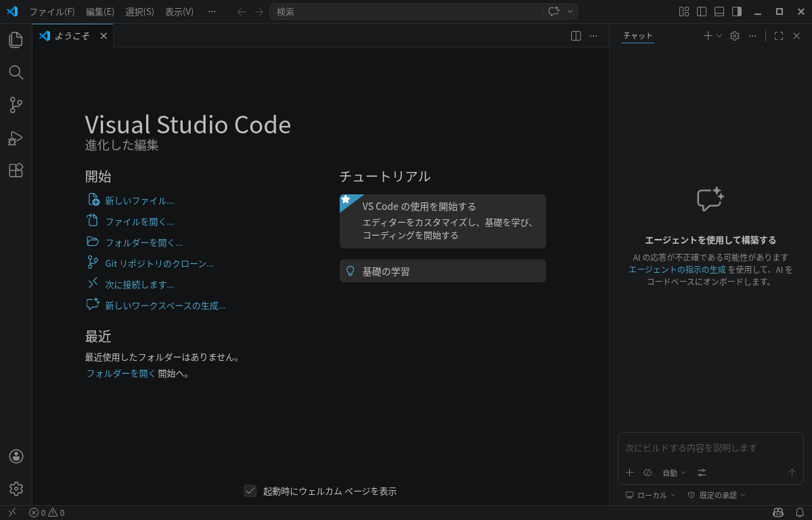Select the ようこそ tab
The height and width of the screenshot is (520, 812).
point(72,36)
